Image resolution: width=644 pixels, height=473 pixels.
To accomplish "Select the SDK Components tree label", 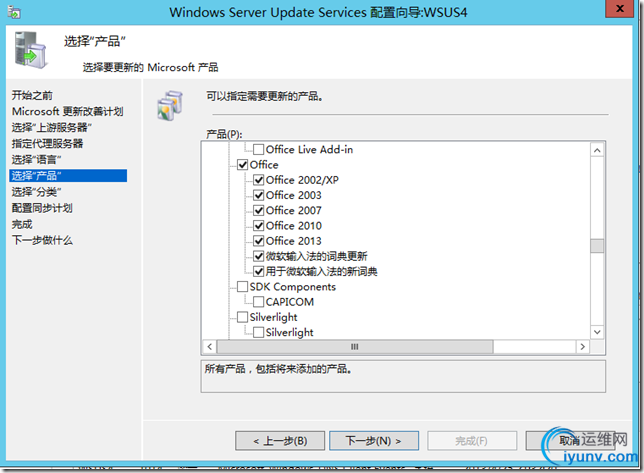I will 292,287.
